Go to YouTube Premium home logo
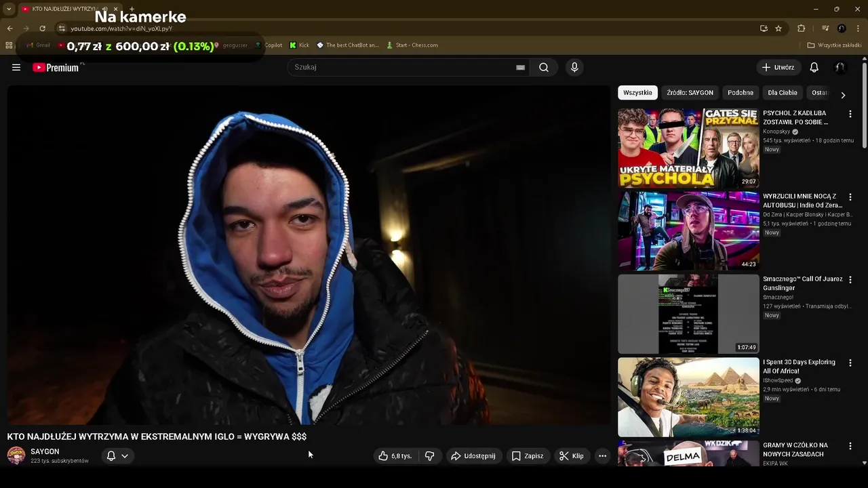868x488 pixels. (56, 67)
